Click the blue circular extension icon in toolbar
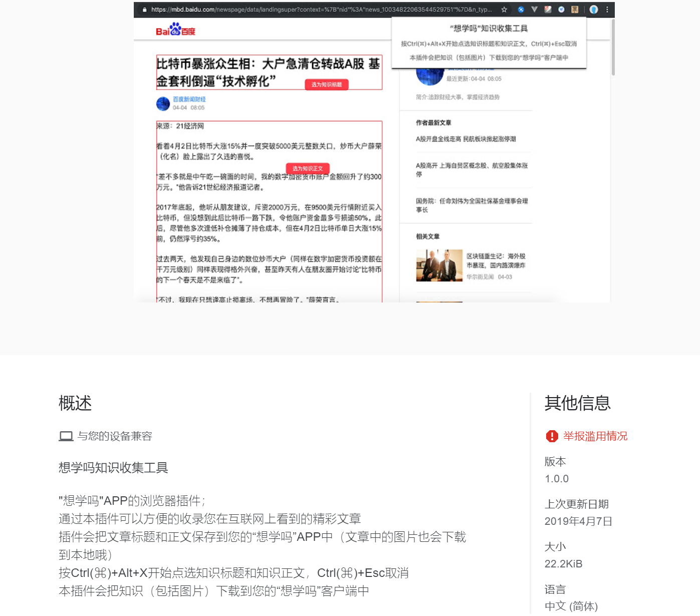The image size is (700, 616). click(x=521, y=10)
